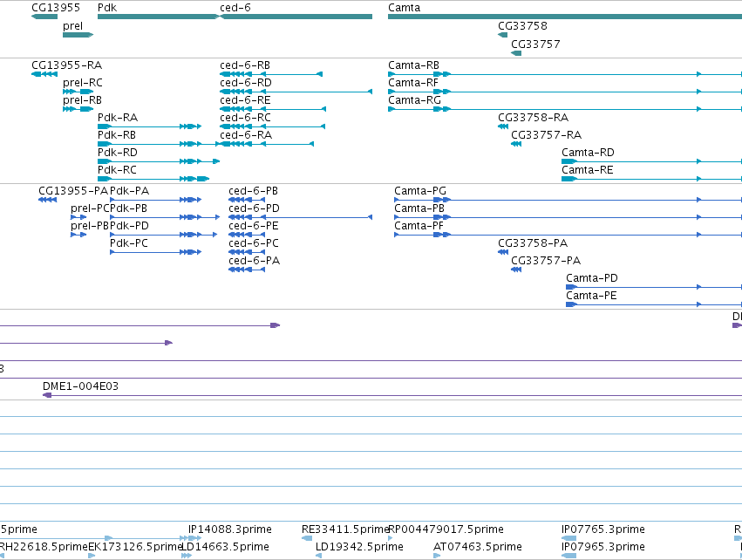
Task: Click protein Camta-PD
Action: point(592,279)
